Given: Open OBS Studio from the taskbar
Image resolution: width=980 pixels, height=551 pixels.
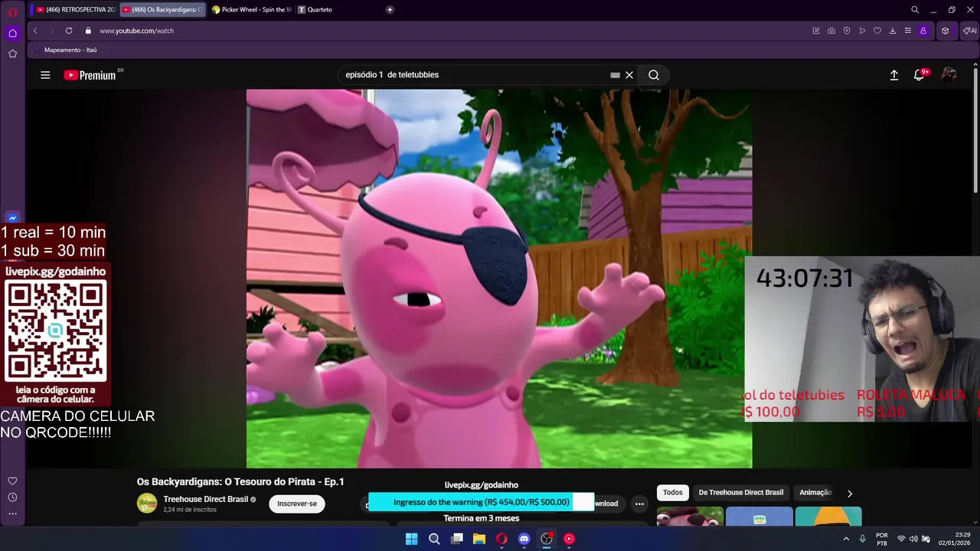Looking at the screenshot, I should pos(547,539).
